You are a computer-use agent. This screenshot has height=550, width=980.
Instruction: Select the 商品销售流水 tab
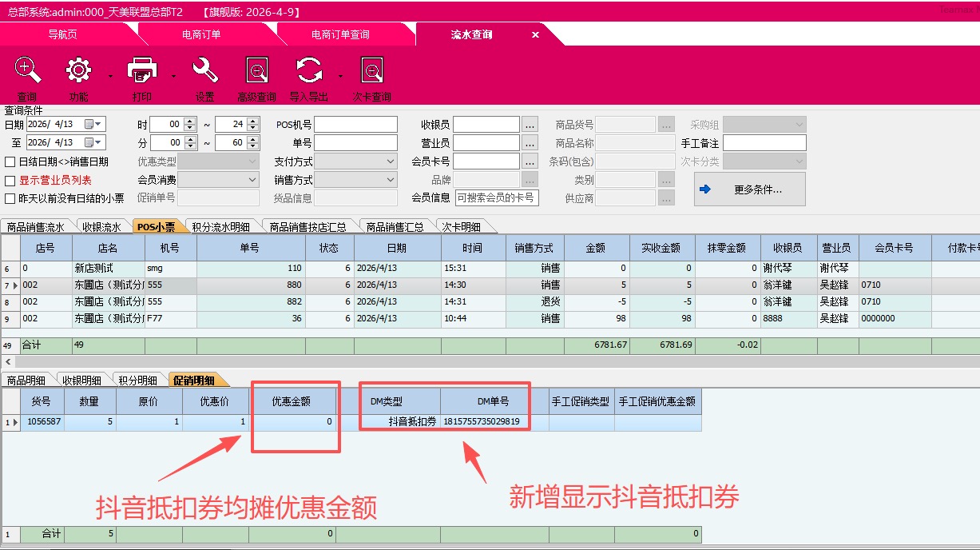click(35, 227)
